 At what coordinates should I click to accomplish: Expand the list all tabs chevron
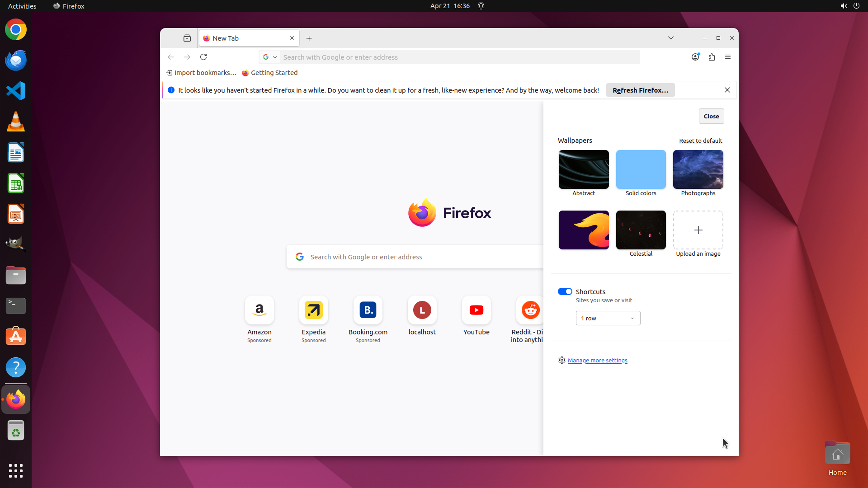click(x=671, y=38)
